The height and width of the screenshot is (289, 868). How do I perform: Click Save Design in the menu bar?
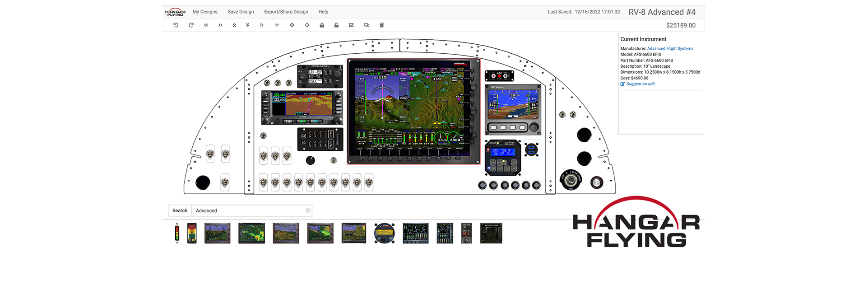[x=241, y=12]
